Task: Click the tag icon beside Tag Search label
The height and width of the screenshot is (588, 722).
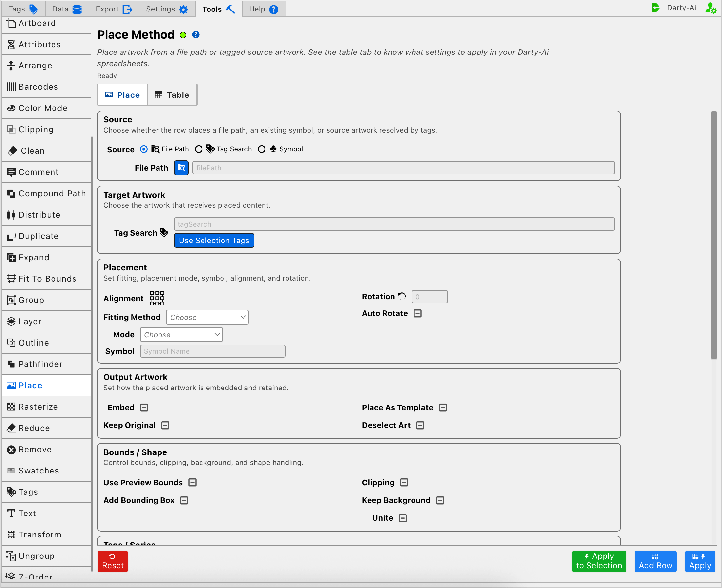Action: 164,232
